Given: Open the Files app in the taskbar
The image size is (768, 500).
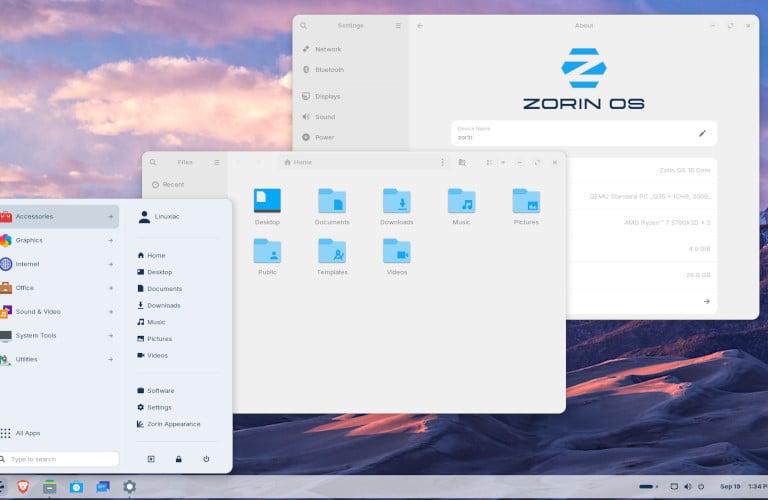Looking at the screenshot, I should [x=49, y=486].
